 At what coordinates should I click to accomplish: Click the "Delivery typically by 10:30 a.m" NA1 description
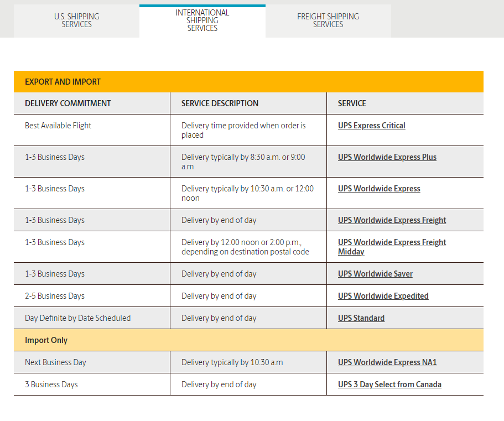point(232,362)
